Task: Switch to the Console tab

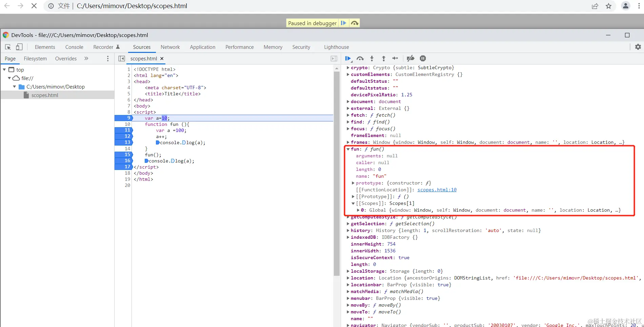Action: [74, 47]
